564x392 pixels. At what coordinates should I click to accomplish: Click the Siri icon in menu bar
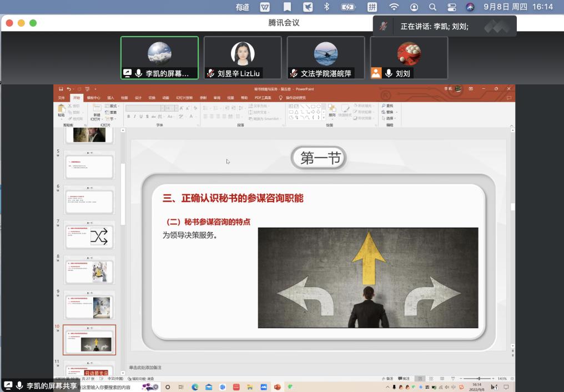click(x=470, y=7)
